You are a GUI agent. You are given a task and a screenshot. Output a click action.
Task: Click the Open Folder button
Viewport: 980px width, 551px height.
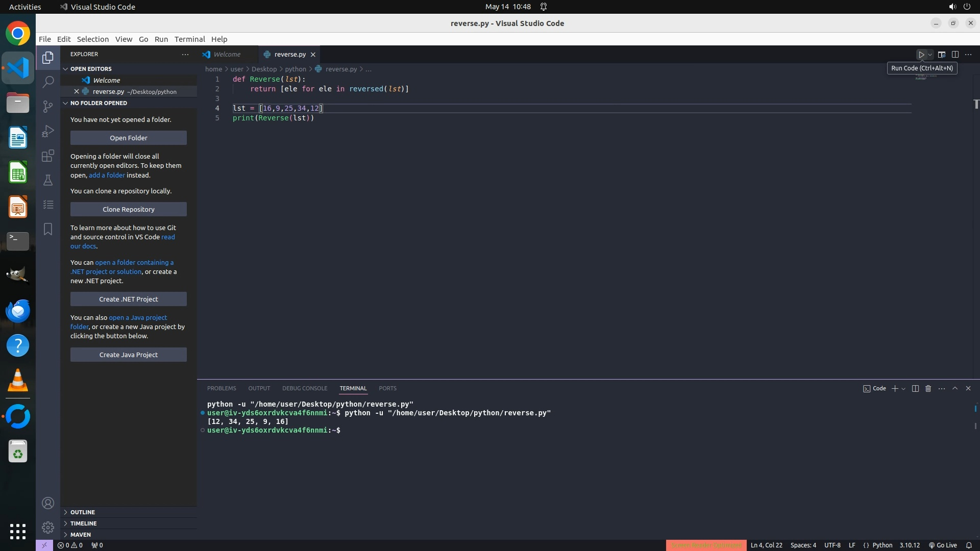click(128, 138)
